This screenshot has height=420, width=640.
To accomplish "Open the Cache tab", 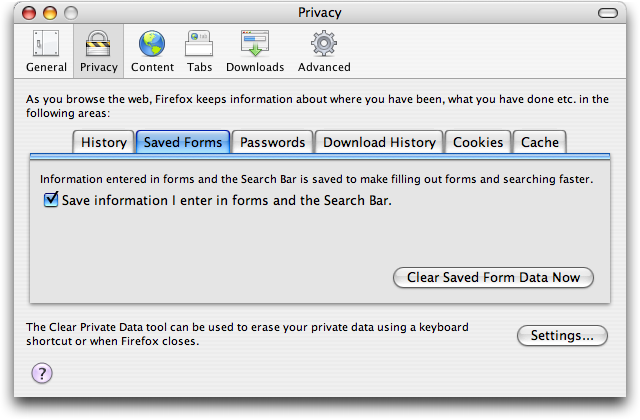I will (540, 142).
